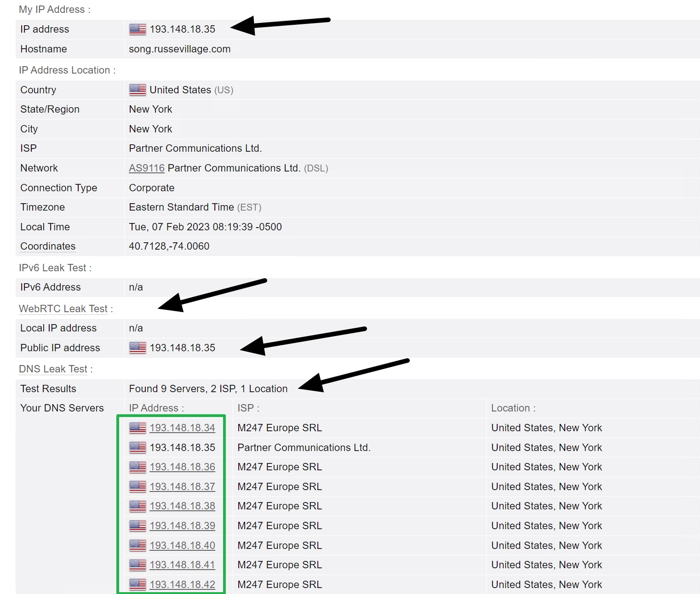Open DNS server link 193.148.18.39

(182, 525)
